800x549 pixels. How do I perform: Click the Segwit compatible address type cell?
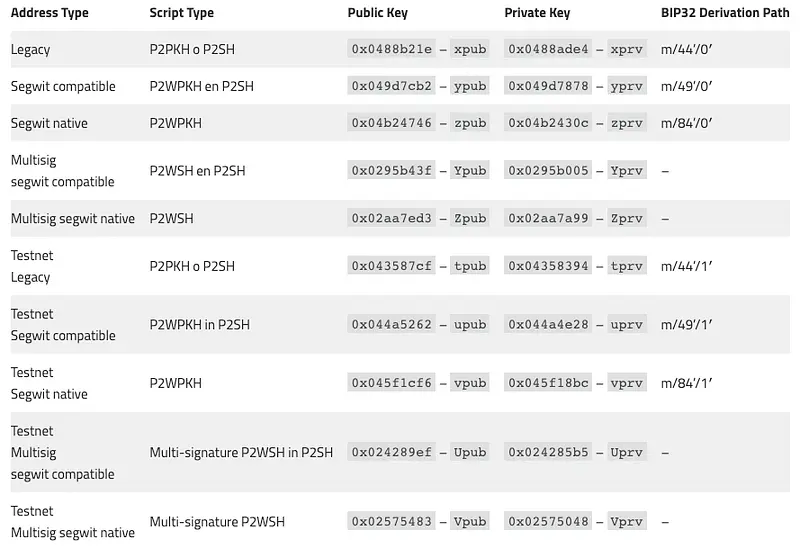pyautogui.click(x=63, y=86)
